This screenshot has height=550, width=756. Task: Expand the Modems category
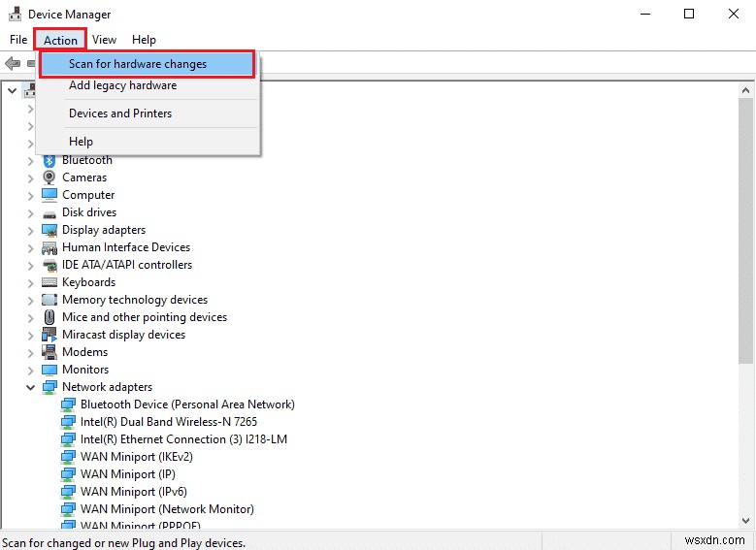click(30, 353)
